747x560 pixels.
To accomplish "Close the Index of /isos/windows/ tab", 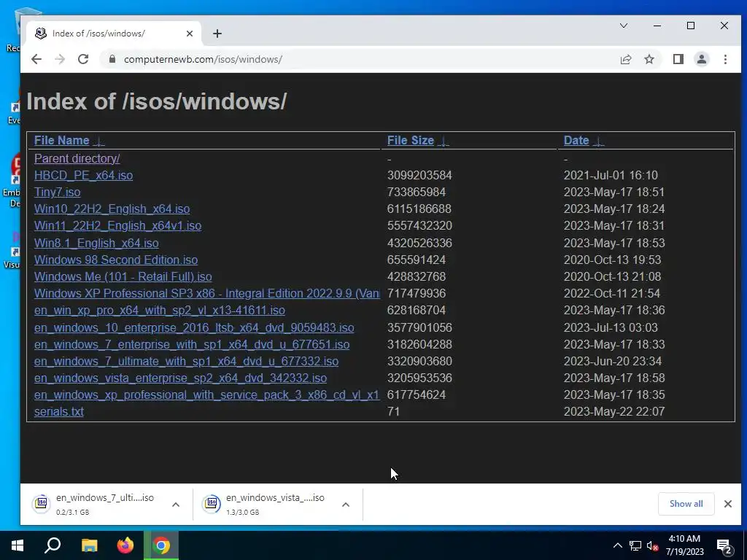I will 189,34.
